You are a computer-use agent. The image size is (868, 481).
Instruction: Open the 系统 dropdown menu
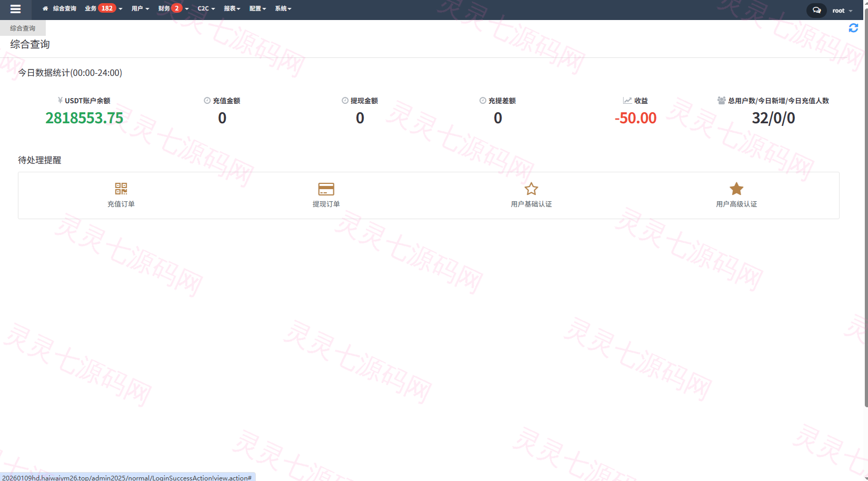(x=283, y=8)
